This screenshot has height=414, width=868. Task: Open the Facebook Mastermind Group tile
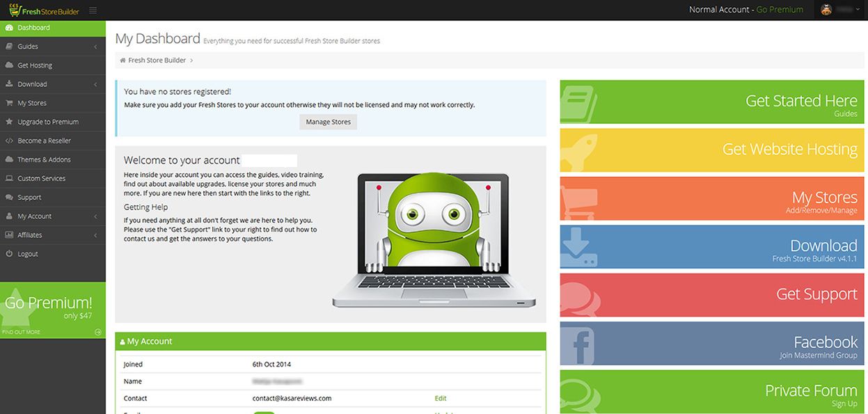pyautogui.click(x=712, y=344)
